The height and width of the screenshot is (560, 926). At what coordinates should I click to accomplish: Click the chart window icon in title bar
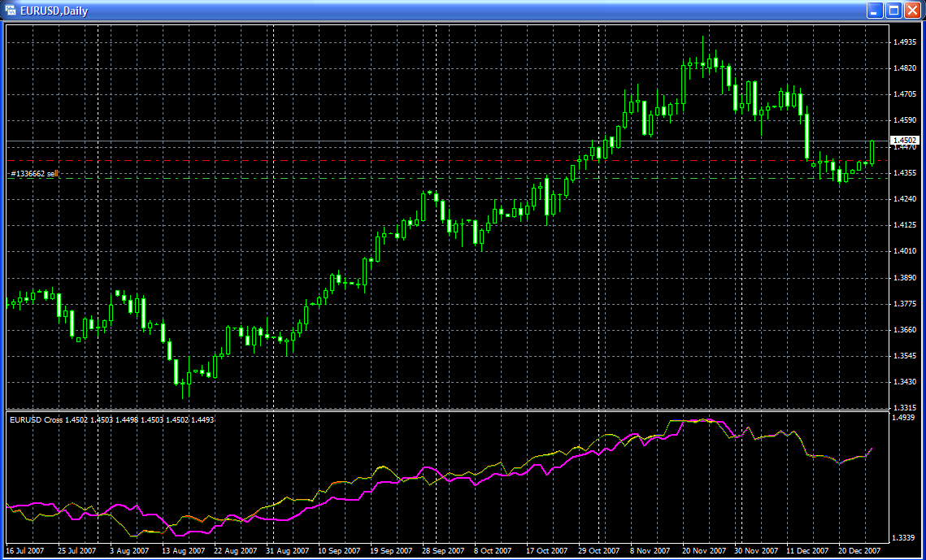pyautogui.click(x=11, y=11)
